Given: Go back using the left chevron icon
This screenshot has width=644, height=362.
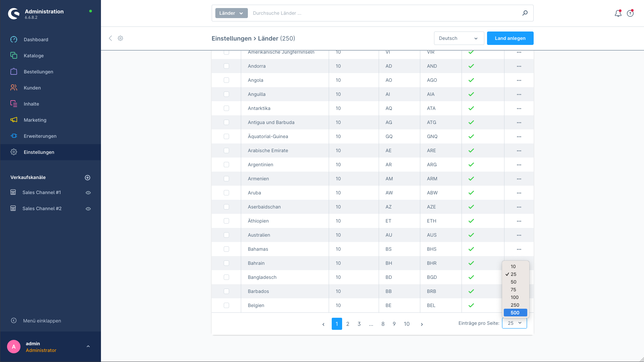Looking at the screenshot, I should tap(110, 38).
